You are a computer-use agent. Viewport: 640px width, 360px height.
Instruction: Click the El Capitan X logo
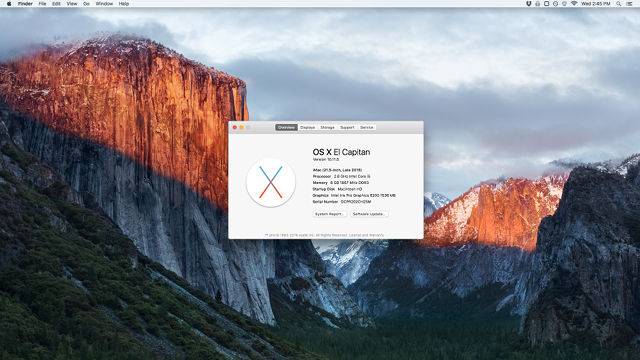[271, 182]
